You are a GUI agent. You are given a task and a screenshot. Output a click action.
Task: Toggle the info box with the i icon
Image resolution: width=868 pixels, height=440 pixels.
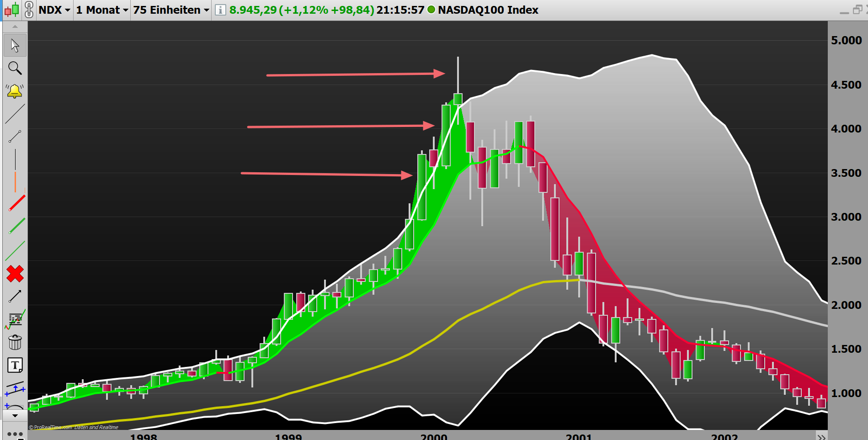219,10
